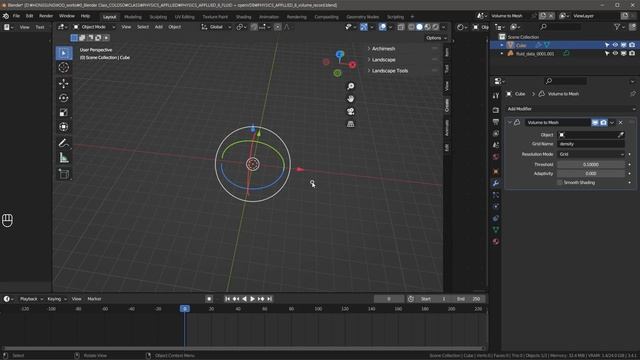The height and width of the screenshot is (360, 640).
Task: Open the Output properties tab icon
Action: click(x=496, y=122)
